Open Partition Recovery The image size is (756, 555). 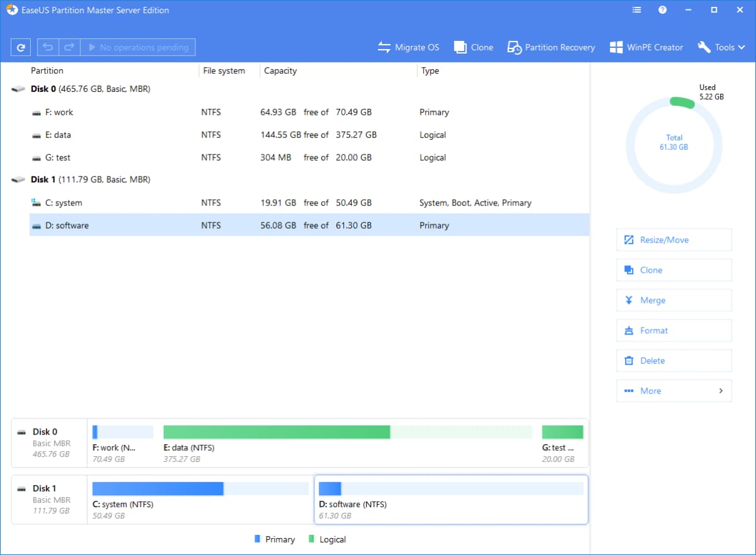point(551,47)
